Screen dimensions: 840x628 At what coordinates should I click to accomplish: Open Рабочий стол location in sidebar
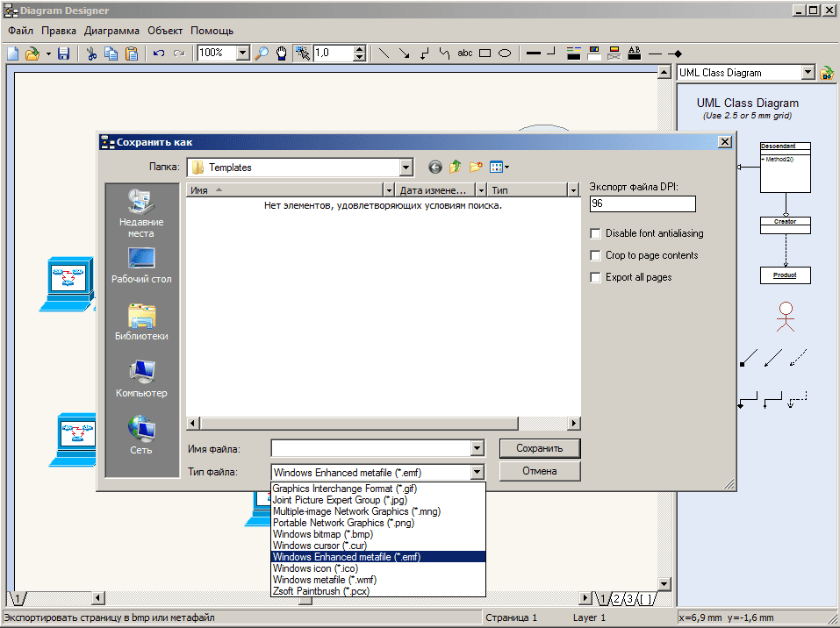[x=141, y=265]
